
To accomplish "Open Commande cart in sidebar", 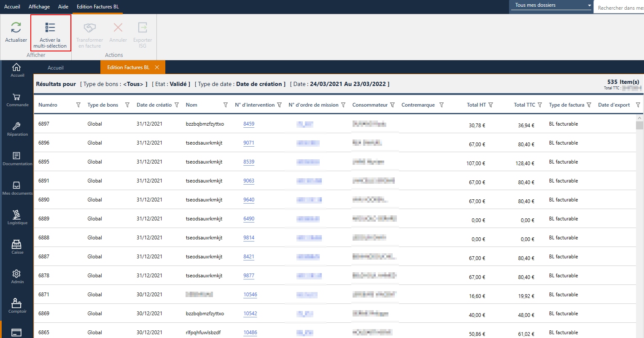I will (x=17, y=100).
